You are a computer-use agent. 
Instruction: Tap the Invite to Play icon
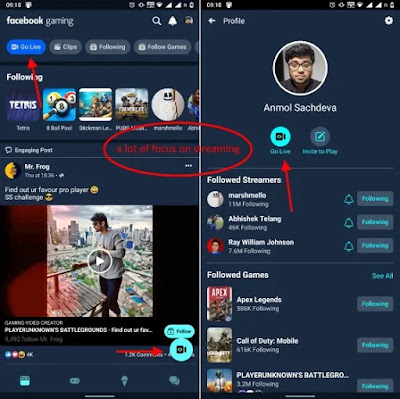[320, 137]
